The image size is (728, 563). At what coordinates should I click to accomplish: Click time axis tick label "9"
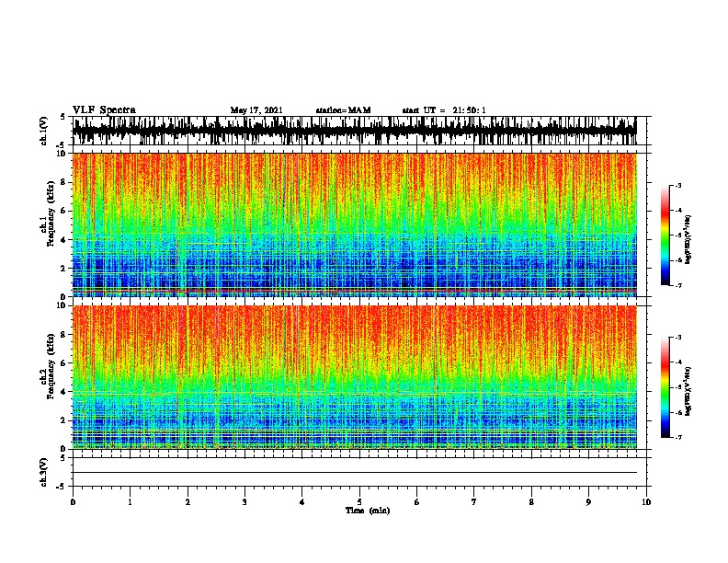[588, 501]
